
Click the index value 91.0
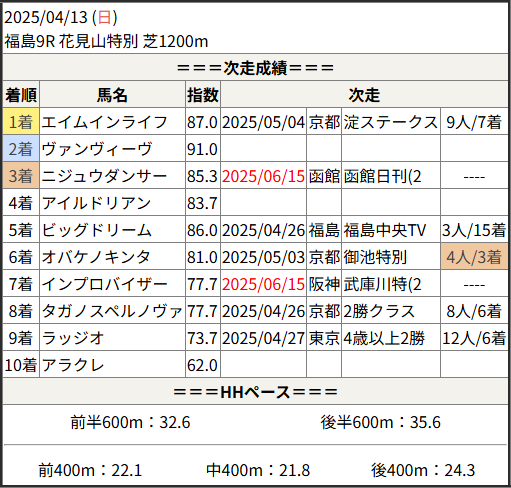(x=202, y=149)
